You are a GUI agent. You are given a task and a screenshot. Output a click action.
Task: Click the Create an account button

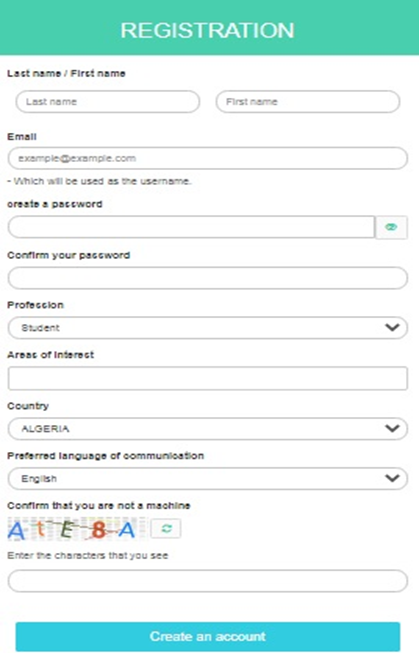click(207, 636)
